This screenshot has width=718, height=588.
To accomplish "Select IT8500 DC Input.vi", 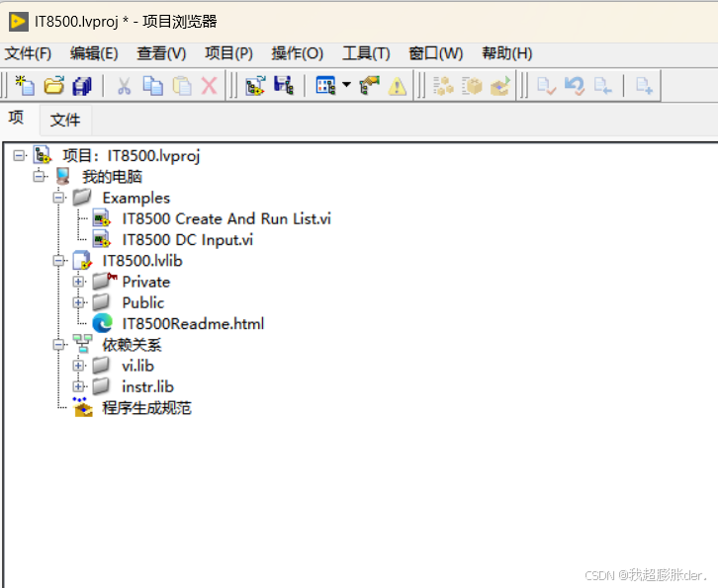I will 187,240.
